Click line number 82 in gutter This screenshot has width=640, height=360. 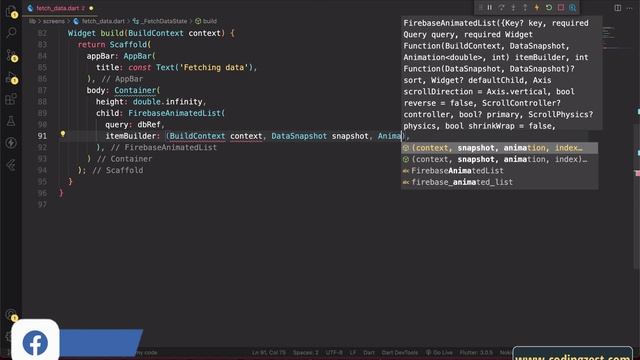42,33
